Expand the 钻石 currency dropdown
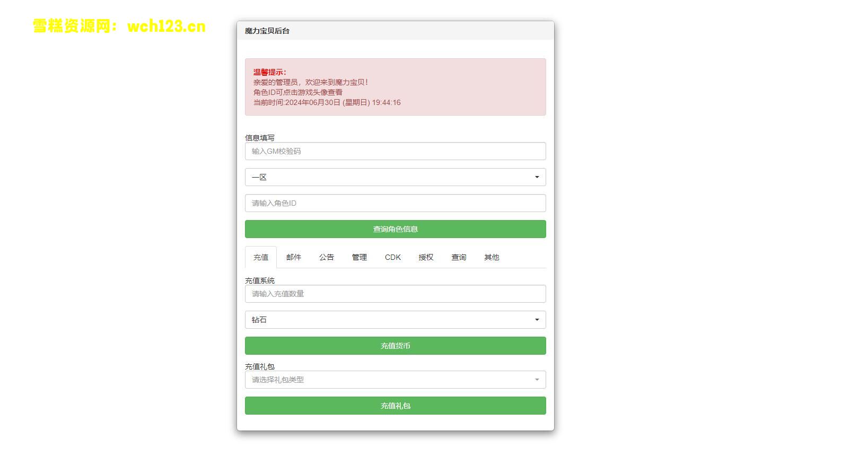Viewport: 868px width, 474px height. point(395,320)
